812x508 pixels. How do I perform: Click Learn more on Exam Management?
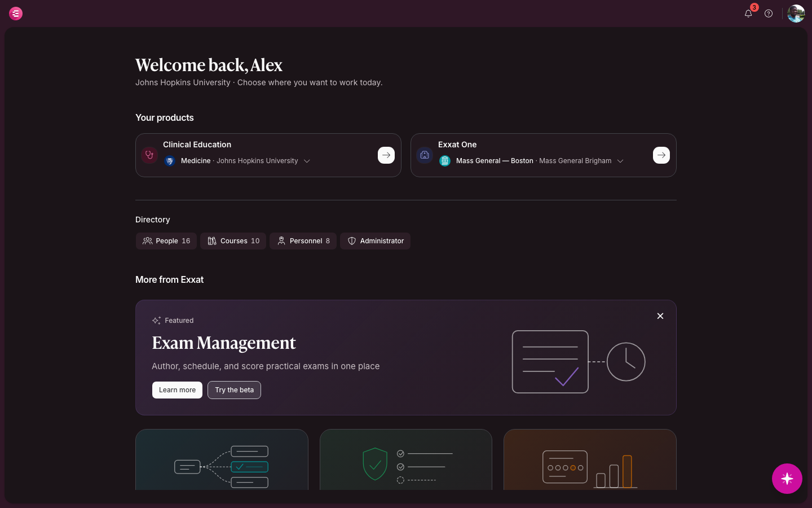(177, 390)
